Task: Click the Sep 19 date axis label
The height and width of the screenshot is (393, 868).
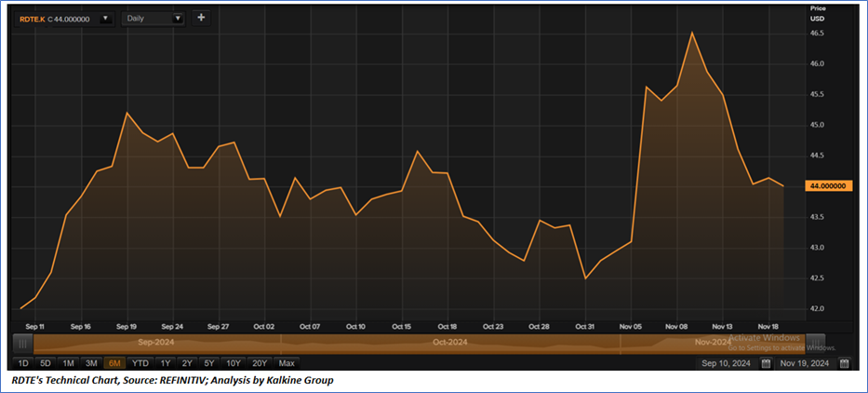Action: click(127, 327)
